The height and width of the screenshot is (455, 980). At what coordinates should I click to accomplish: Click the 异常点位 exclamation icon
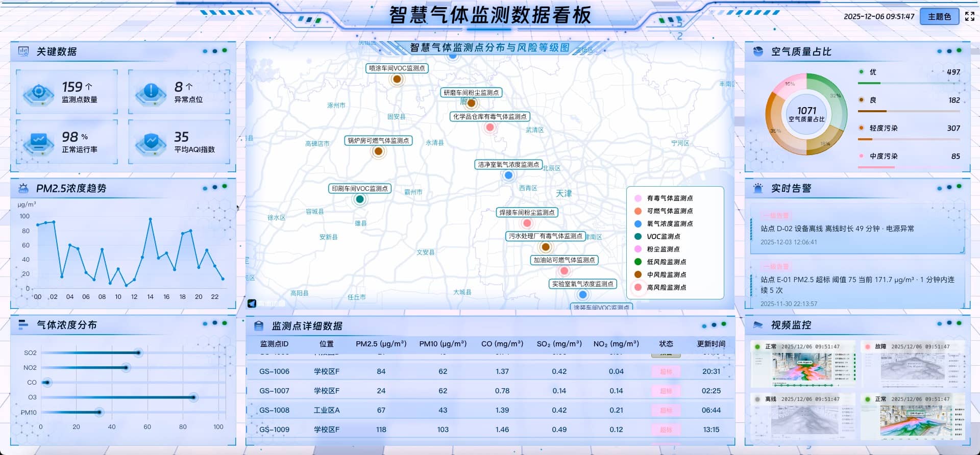[151, 93]
